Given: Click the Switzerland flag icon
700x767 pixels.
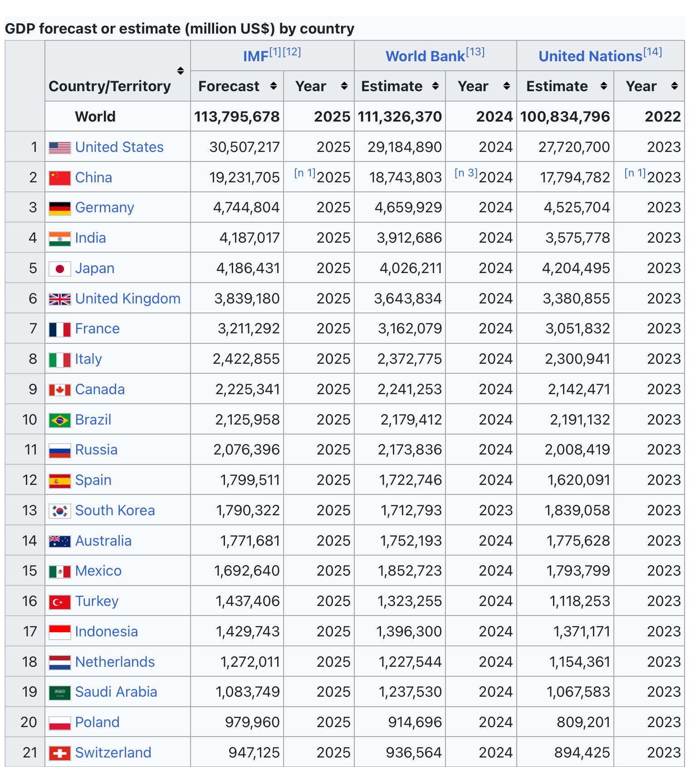Looking at the screenshot, I should pyautogui.click(x=60, y=753).
